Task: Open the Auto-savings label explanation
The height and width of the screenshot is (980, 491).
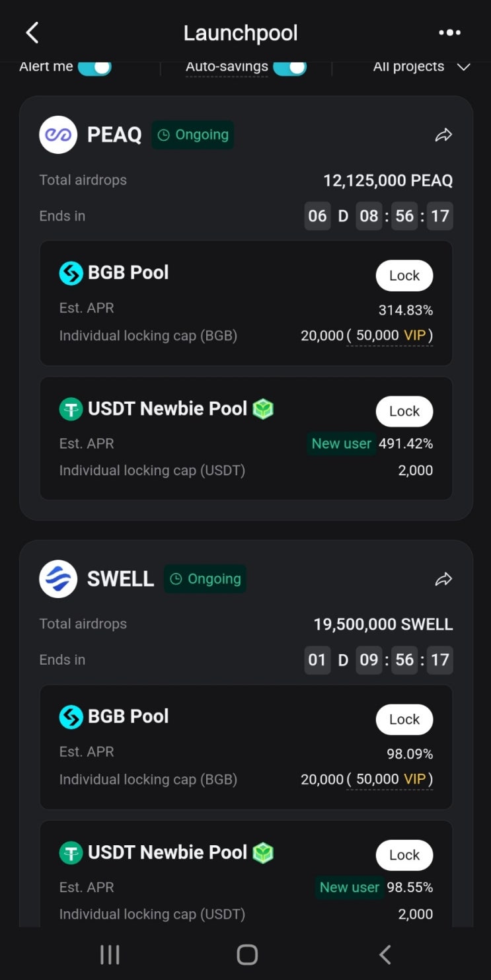Action: point(227,67)
